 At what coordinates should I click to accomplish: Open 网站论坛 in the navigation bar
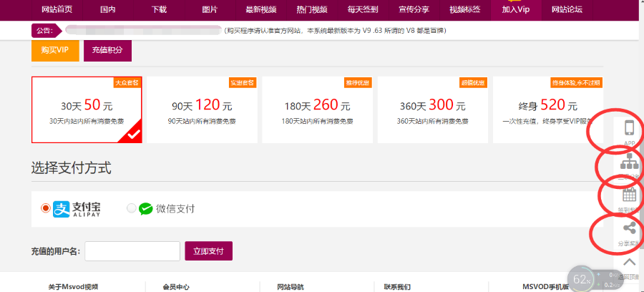tap(567, 10)
